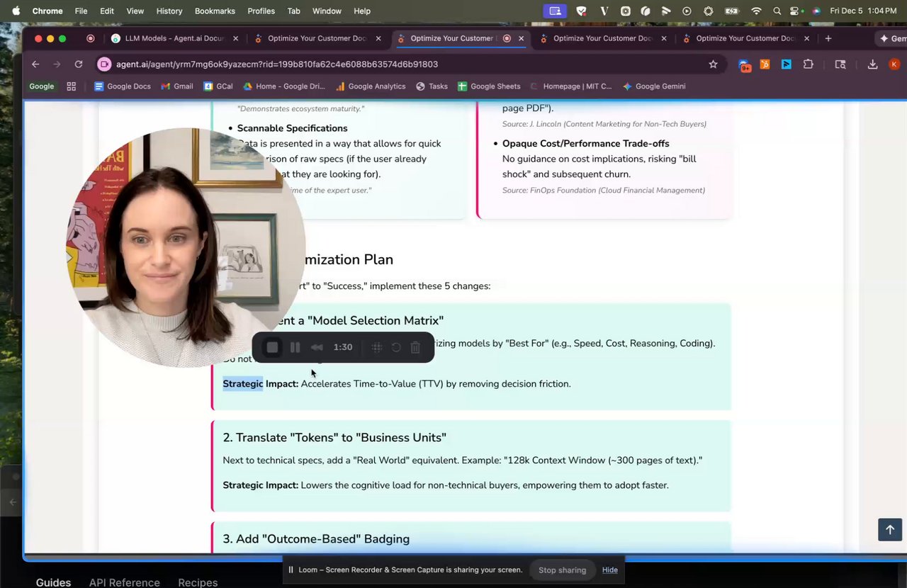Open the GCal bookmark
Screen dimensions: 907x588
(x=218, y=86)
